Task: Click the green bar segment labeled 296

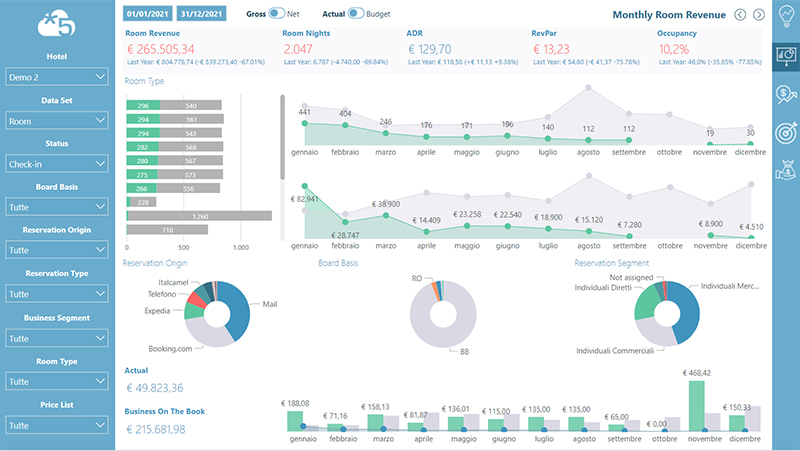Action: (143, 106)
